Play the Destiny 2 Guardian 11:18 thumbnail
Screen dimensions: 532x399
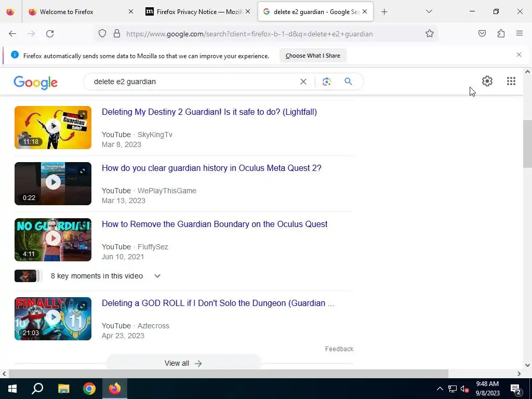53,128
